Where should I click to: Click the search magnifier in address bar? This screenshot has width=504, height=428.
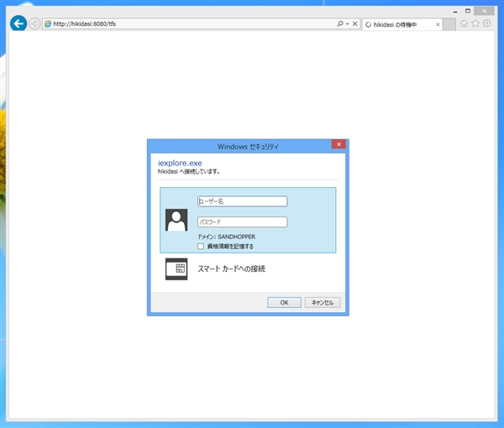coord(339,23)
